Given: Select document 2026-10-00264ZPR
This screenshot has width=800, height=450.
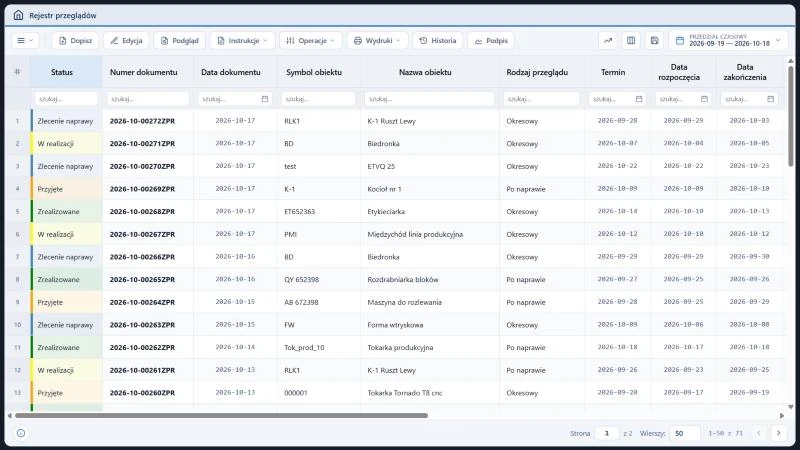Looking at the screenshot, I should 142,302.
